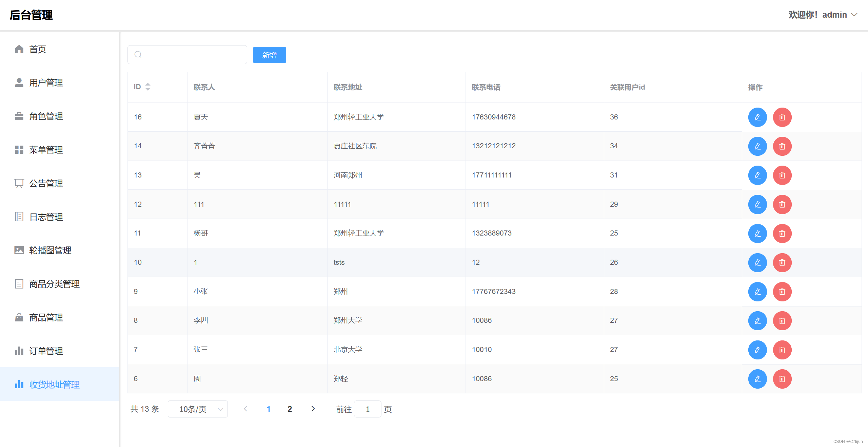
Task: Click address cell 夏庄社区东院
Action: tap(355, 146)
